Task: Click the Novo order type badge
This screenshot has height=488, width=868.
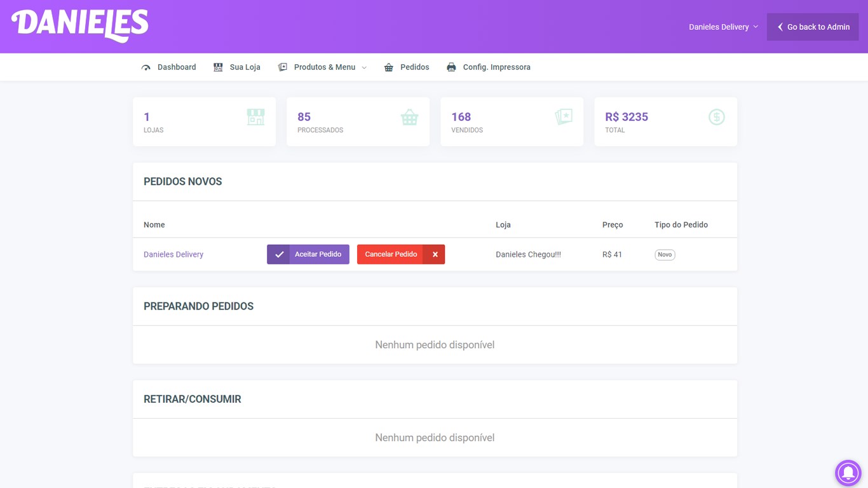Action: (x=665, y=254)
